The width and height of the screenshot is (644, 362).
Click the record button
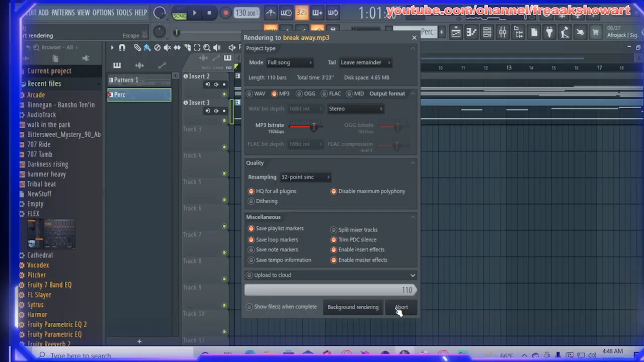click(225, 13)
